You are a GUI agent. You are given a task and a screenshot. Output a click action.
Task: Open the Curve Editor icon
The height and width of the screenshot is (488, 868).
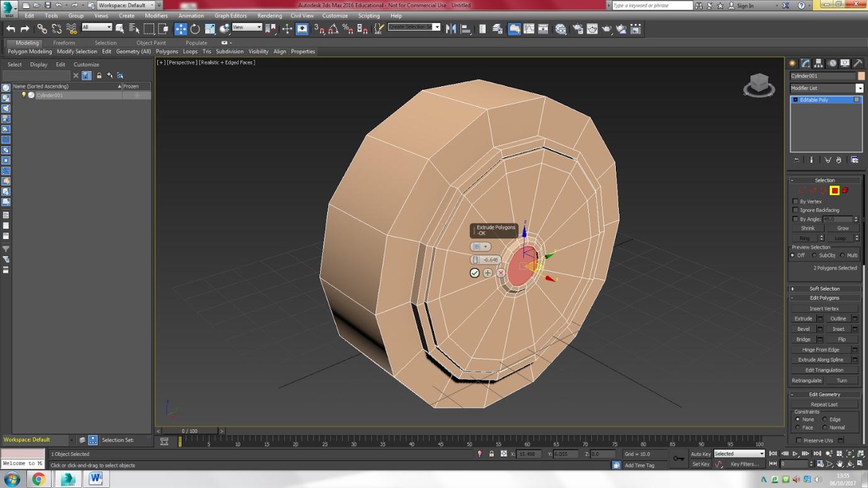[529, 29]
